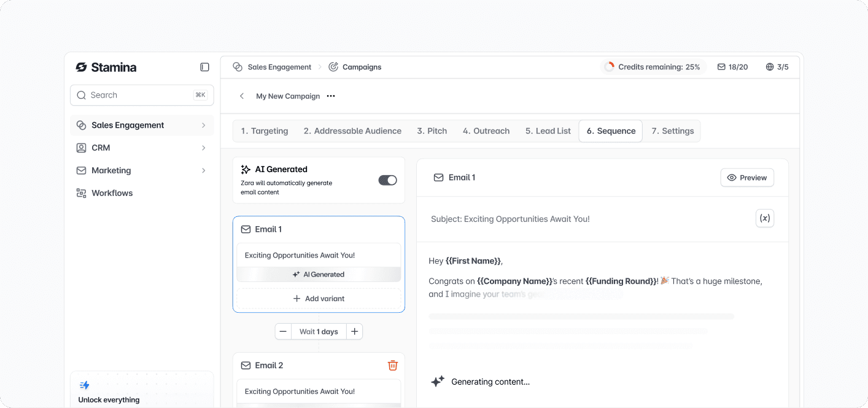Switch to the 4. Outreach tab
This screenshot has width=868, height=408.
[x=486, y=131]
